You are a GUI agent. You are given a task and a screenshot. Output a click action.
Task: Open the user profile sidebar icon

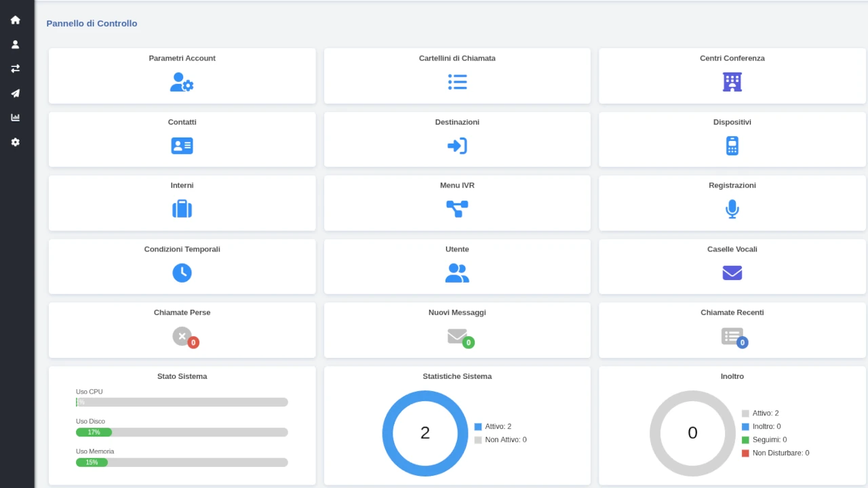[x=16, y=45]
